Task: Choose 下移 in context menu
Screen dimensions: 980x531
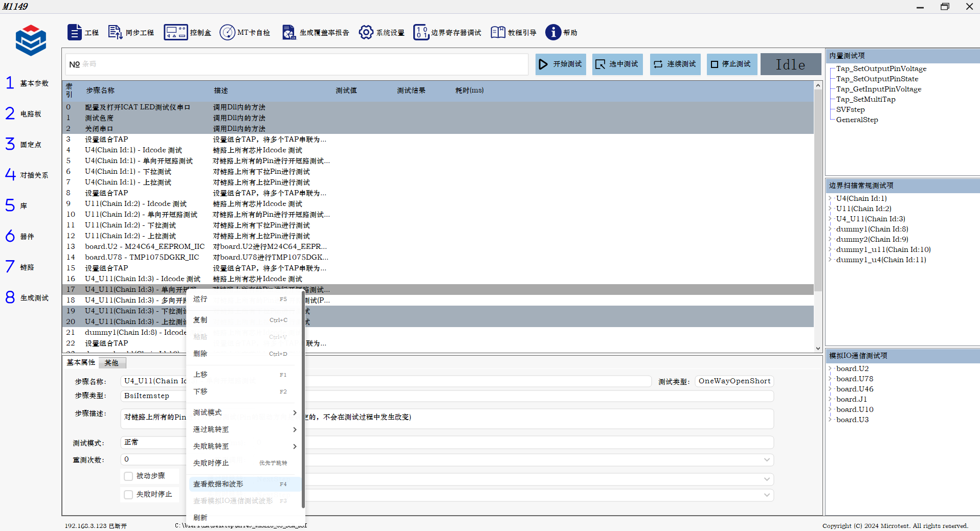Action: pyautogui.click(x=245, y=391)
